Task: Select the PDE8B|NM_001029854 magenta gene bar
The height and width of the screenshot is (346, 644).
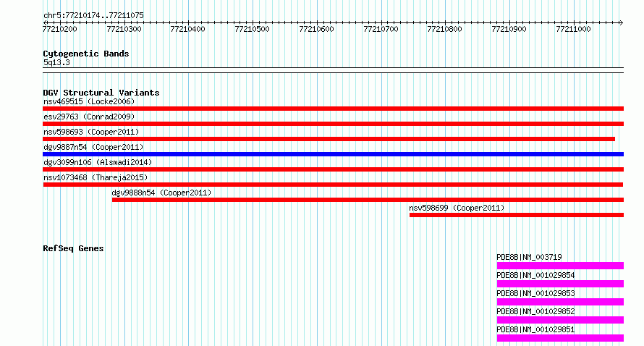Action: pos(560,284)
